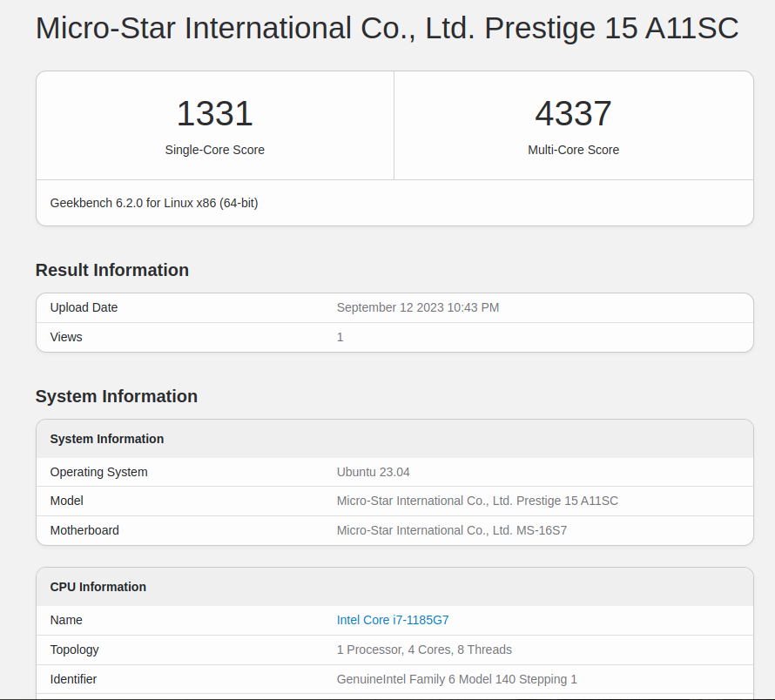Click the Result Information section heading

coord(112,270)
